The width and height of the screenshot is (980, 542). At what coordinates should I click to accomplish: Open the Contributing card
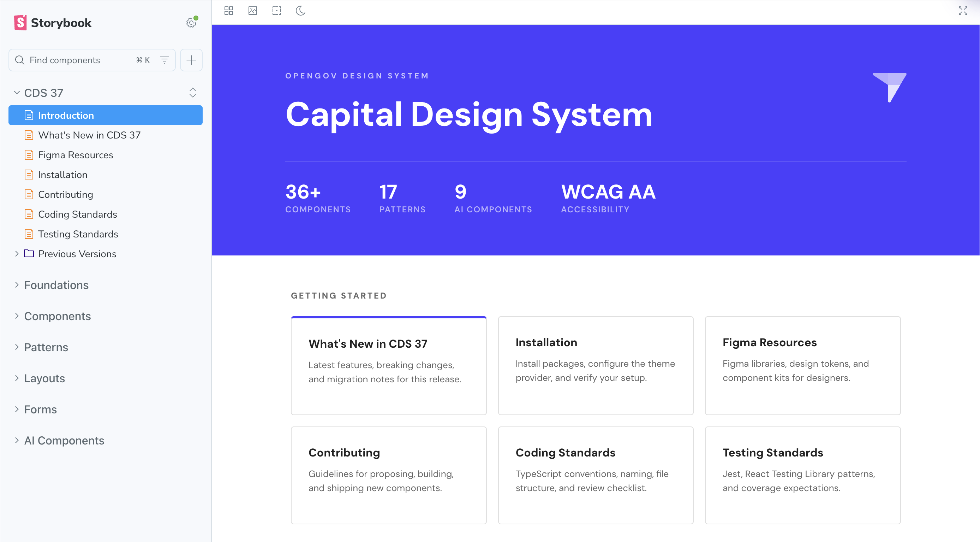[388, 475]
